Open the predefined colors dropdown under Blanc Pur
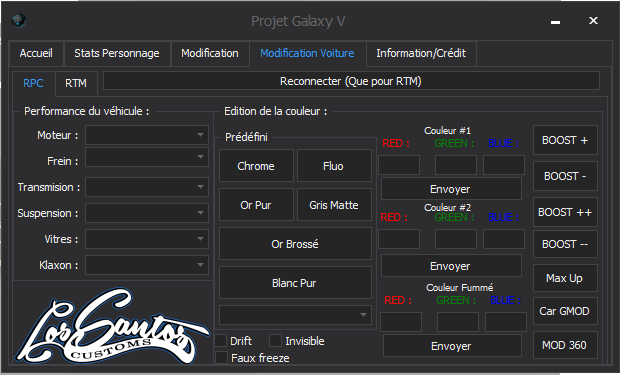This screenshot has height=375, width=620. pos(295,315)
